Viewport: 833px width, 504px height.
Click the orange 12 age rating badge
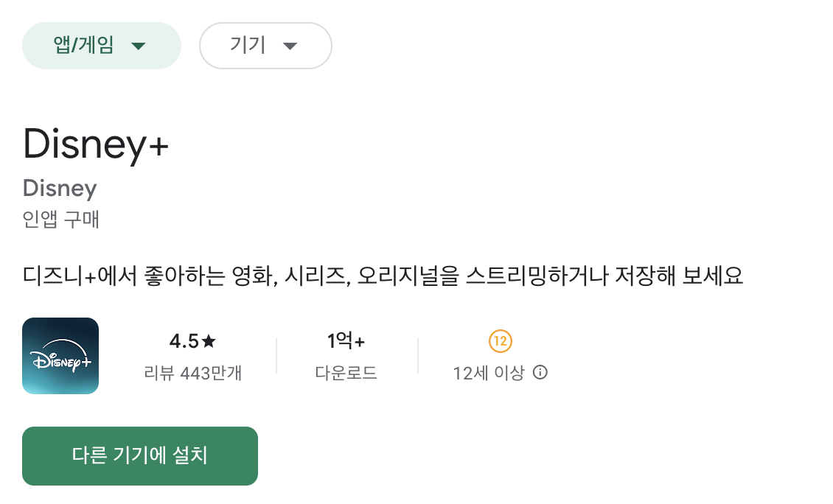click(501, 341)
